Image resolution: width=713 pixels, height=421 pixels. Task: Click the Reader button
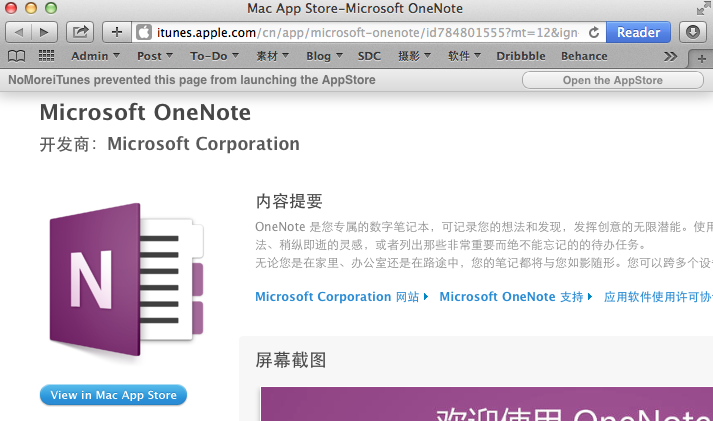coord(638,32)
